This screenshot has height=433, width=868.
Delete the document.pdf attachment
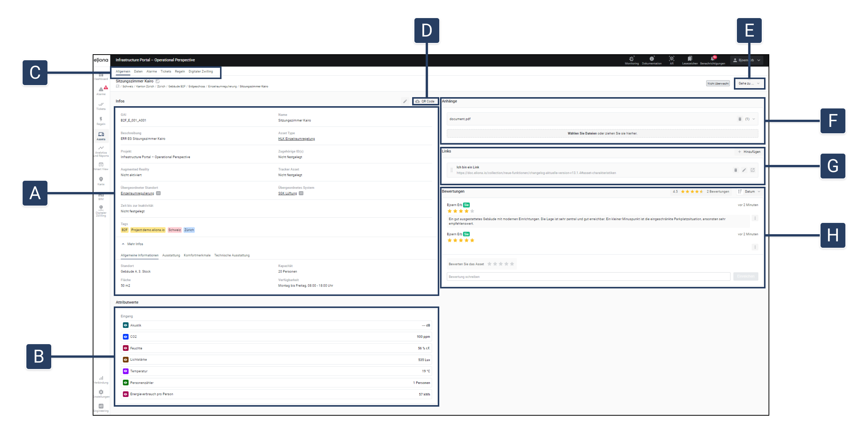pos(740,119)
